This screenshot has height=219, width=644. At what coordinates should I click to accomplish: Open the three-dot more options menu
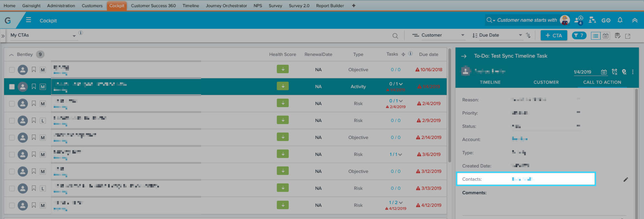point(632,72)
